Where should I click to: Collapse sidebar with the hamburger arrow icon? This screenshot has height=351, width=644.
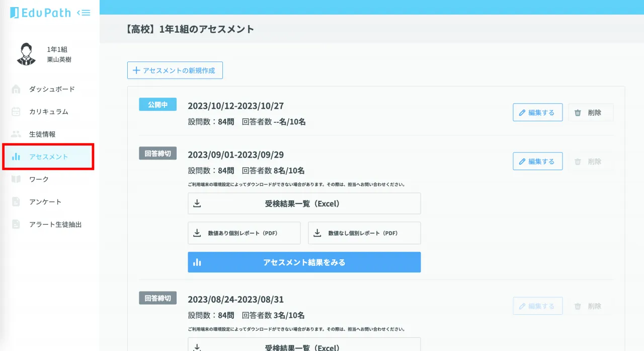84,13
